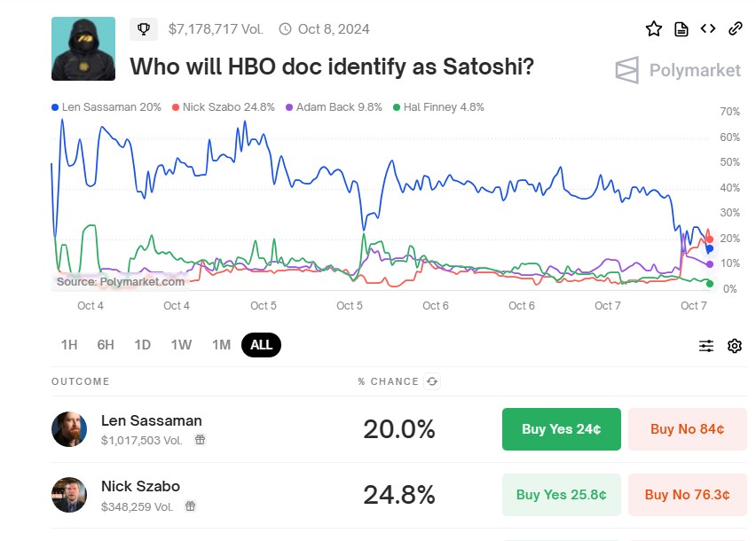Buy Yes 24¢ for Len Sassaman
The height and width of the screenshot is (541, 756).
click(x=561, y=429)
